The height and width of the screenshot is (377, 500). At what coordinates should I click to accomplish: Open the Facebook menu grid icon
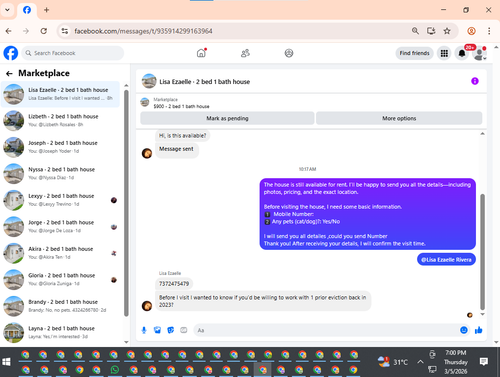[444, 53]
